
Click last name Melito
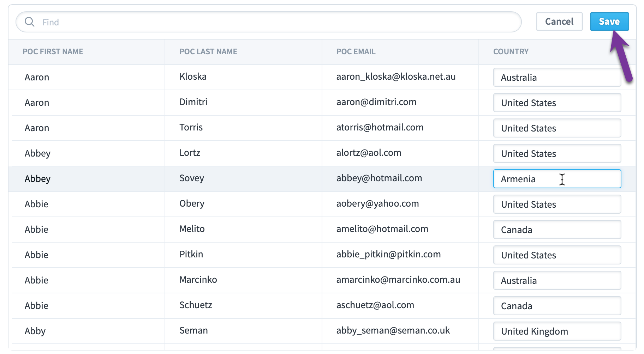192,229
